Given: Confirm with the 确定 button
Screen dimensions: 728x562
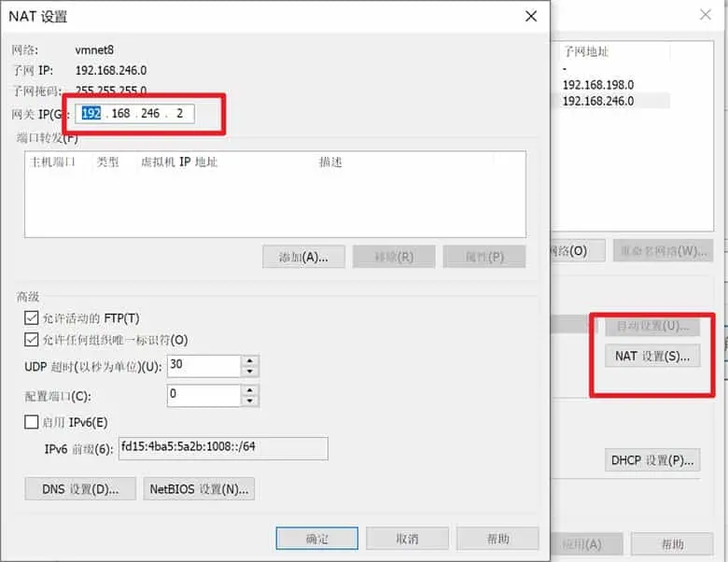Looking at the screenshot, I should point(317,539).
